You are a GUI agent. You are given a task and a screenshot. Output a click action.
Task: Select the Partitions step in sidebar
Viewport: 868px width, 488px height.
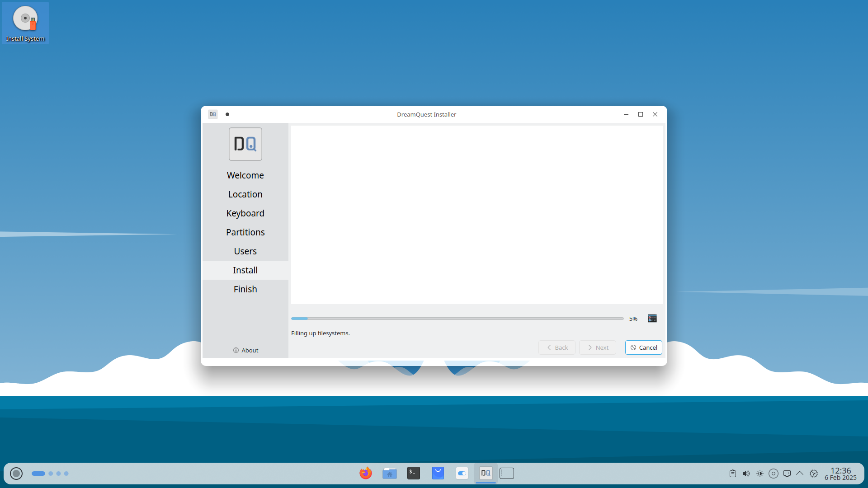click(x=245, y=232)
